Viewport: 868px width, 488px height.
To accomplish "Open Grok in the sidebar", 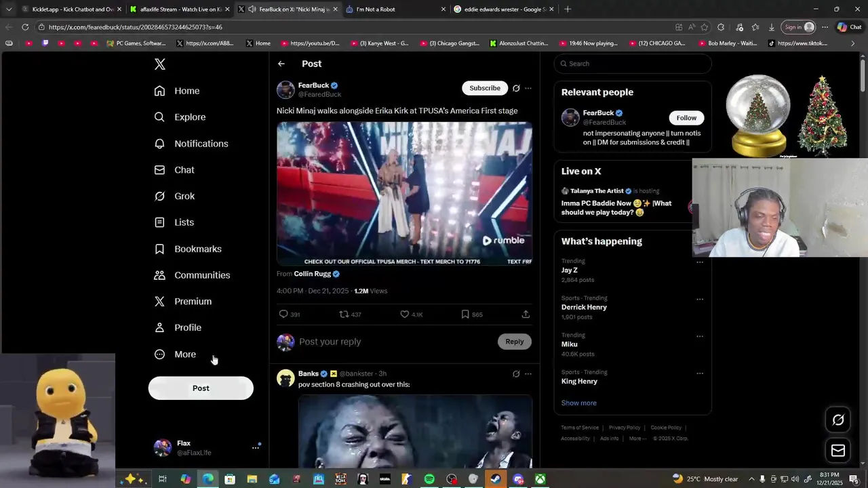I will [x=174, y=196].
